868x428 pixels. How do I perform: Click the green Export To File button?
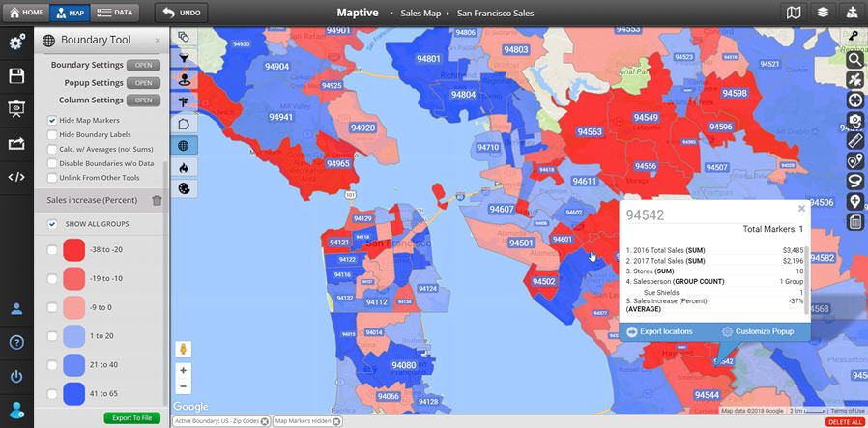131,418
